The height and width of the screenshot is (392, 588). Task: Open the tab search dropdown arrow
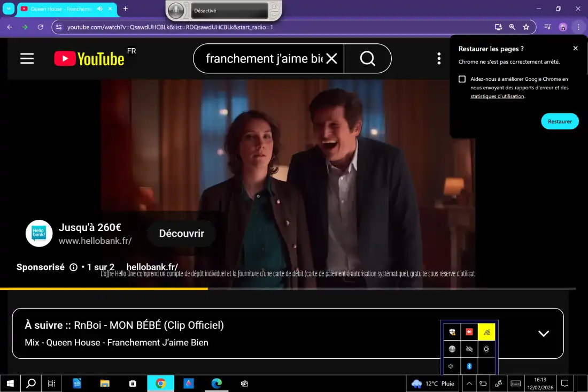click(x=9, y=9)
